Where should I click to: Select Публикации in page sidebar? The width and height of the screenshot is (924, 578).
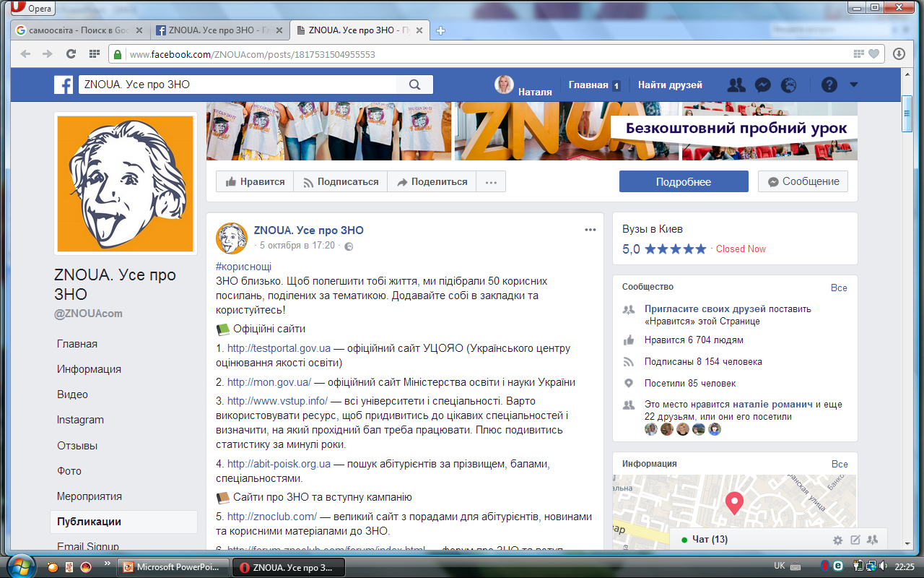point(123,522)
